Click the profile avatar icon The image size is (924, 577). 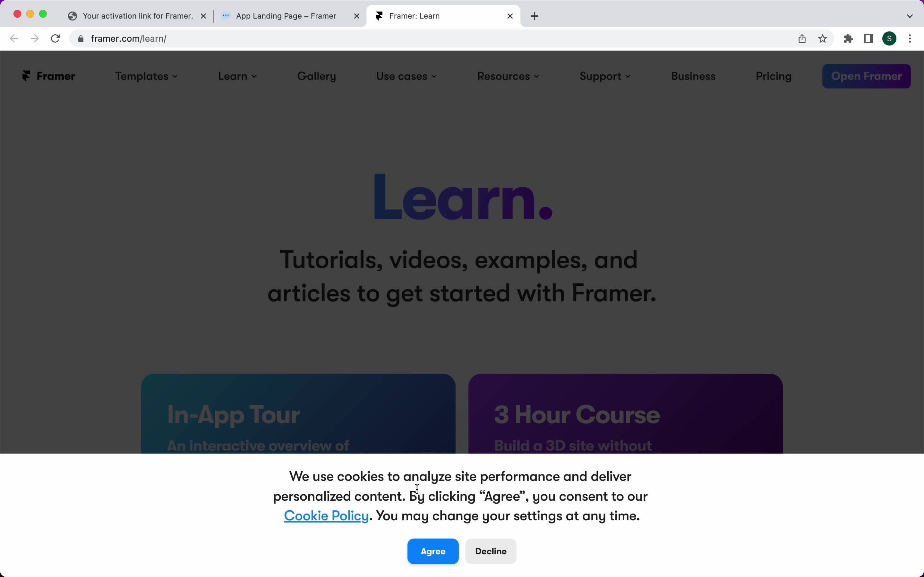pos(889,38)
